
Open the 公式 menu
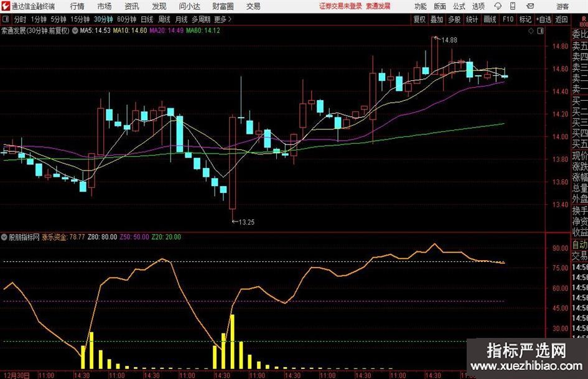(459, 6)
